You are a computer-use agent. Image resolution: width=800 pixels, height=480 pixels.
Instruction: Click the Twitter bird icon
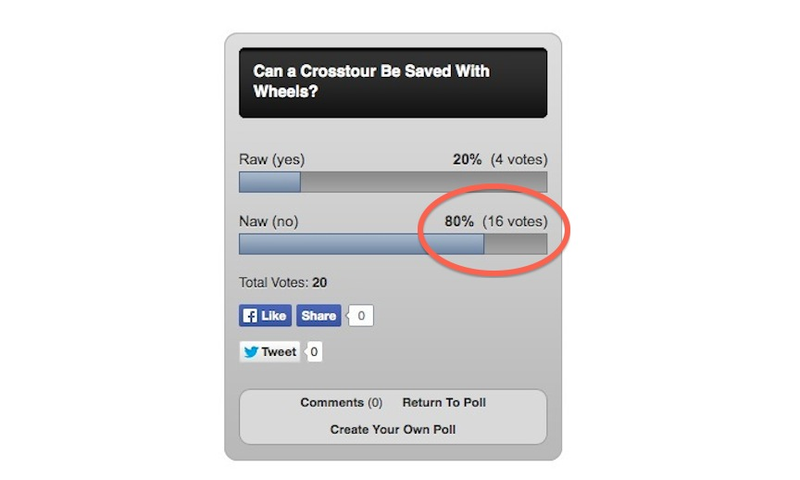(251, 352)
